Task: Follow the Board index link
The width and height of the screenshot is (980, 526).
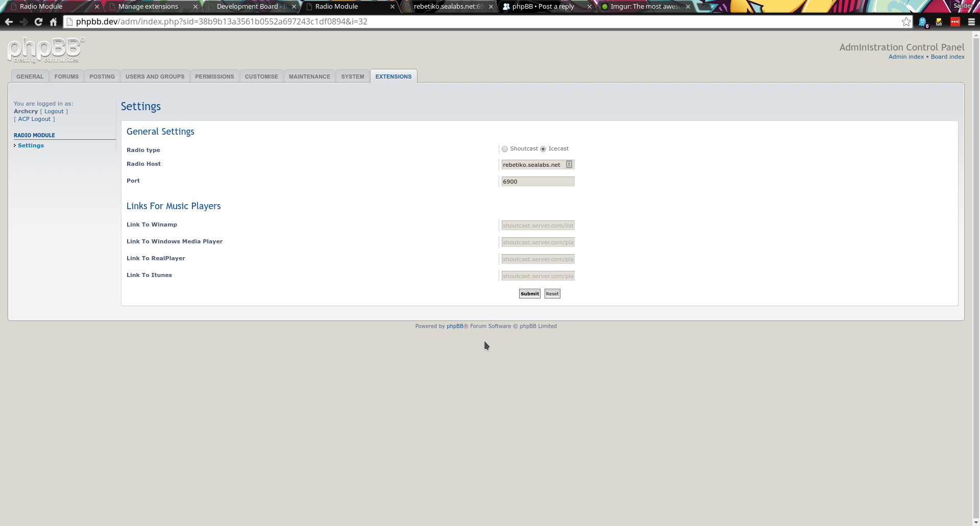Action: [947, 57]
